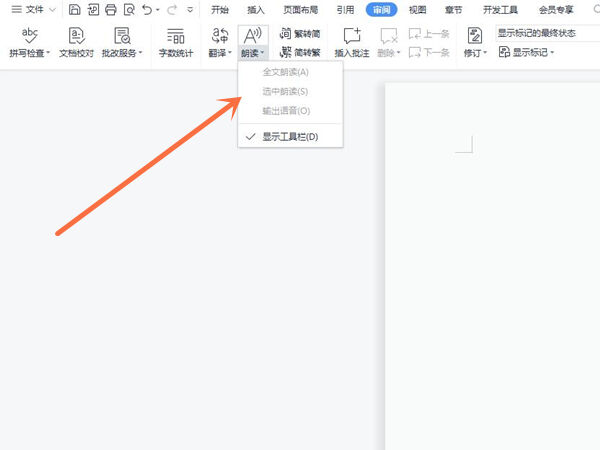This screenshot has height=450, width=600.
Task: Convert Traditional to Simplified (繁转简)
Action: click(x=300, y=33)
